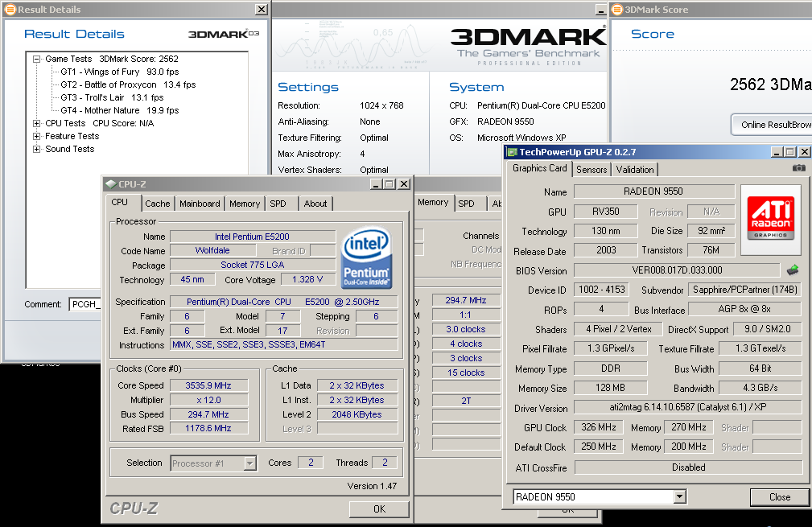Click the Default Clock value 250 MHz
Image resolution: width=812 pixels, height=527 pixels.
[x=599, y=447]
